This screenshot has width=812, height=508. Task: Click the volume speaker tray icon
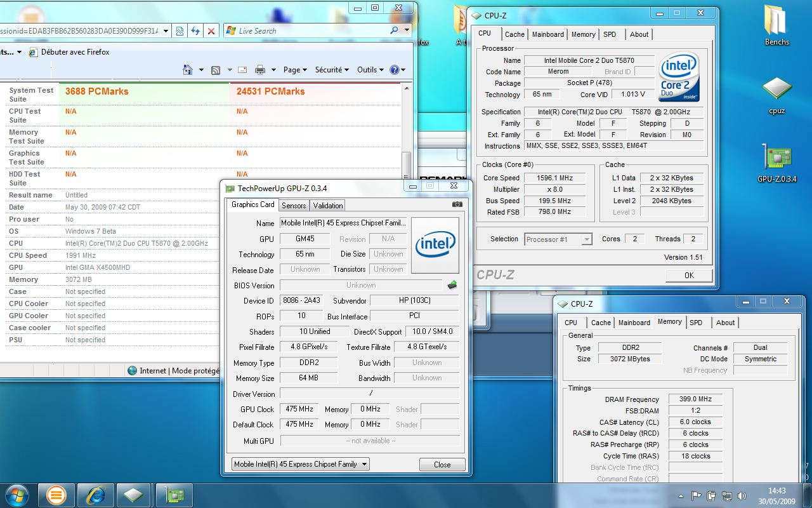pyautogui.click(x=742, y=495)
